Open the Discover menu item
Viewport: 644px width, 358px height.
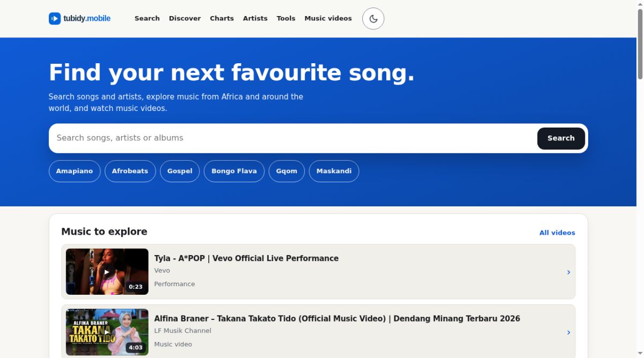click(x=185, y=18)
